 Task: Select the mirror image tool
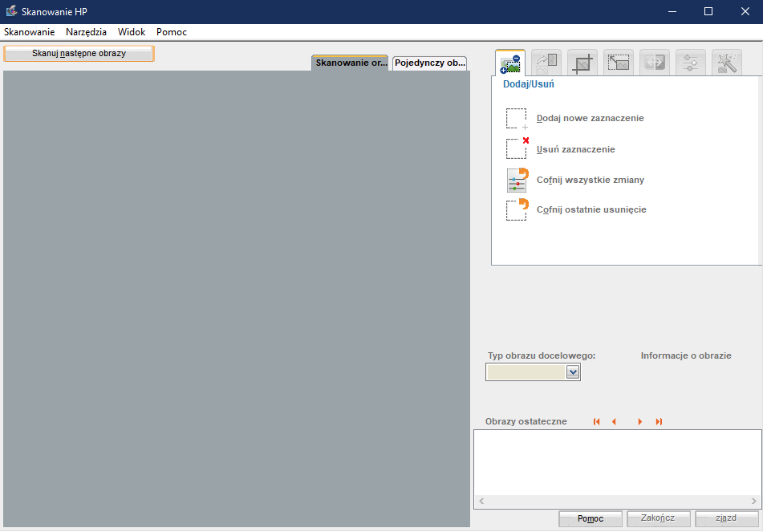point(654,62)
